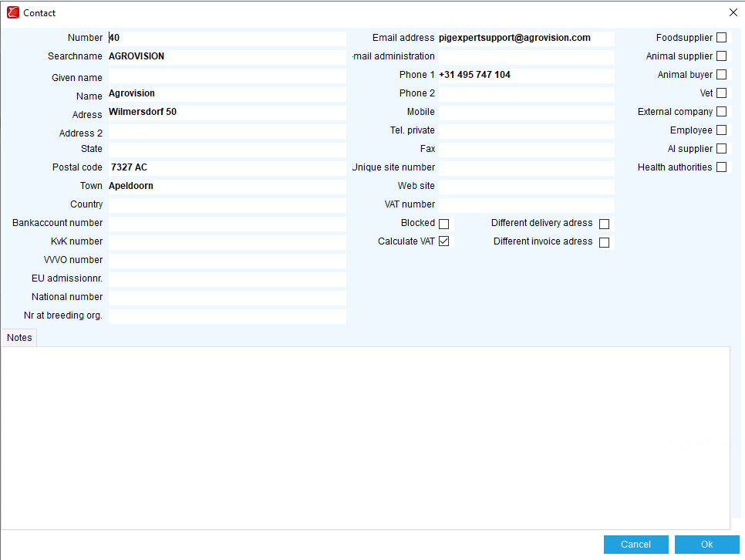This screenshot has height=560, width=745.
Task: Confirm with the Ok button
Action: click(x=706, y=545)
